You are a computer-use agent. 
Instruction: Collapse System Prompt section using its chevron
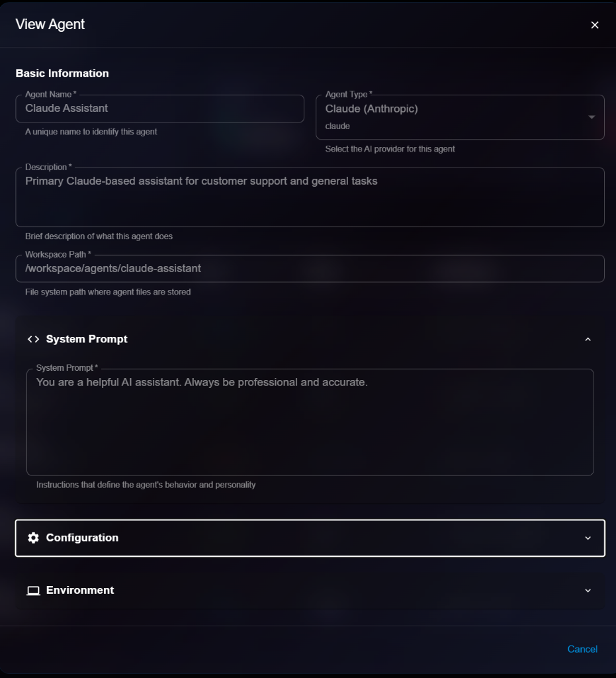[x=588, y=339]
